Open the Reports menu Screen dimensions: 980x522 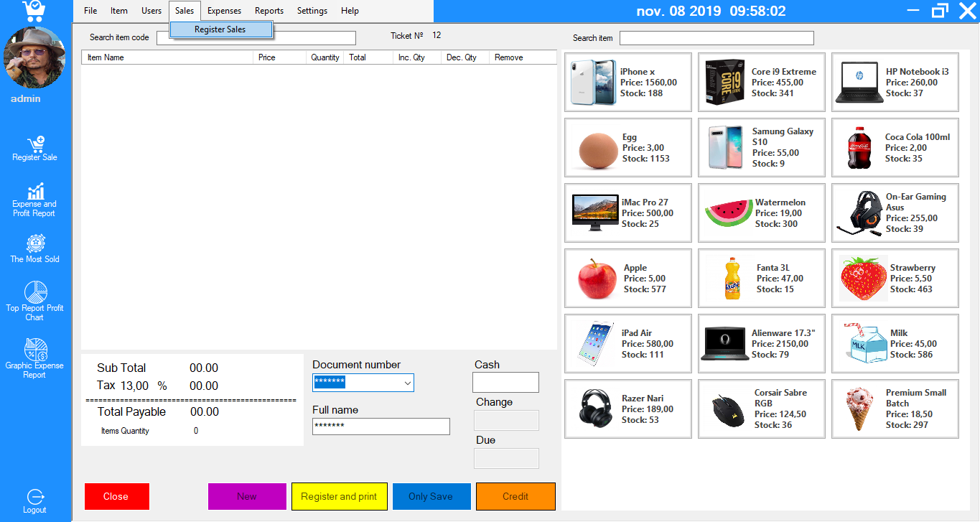[x=269, y=11]
